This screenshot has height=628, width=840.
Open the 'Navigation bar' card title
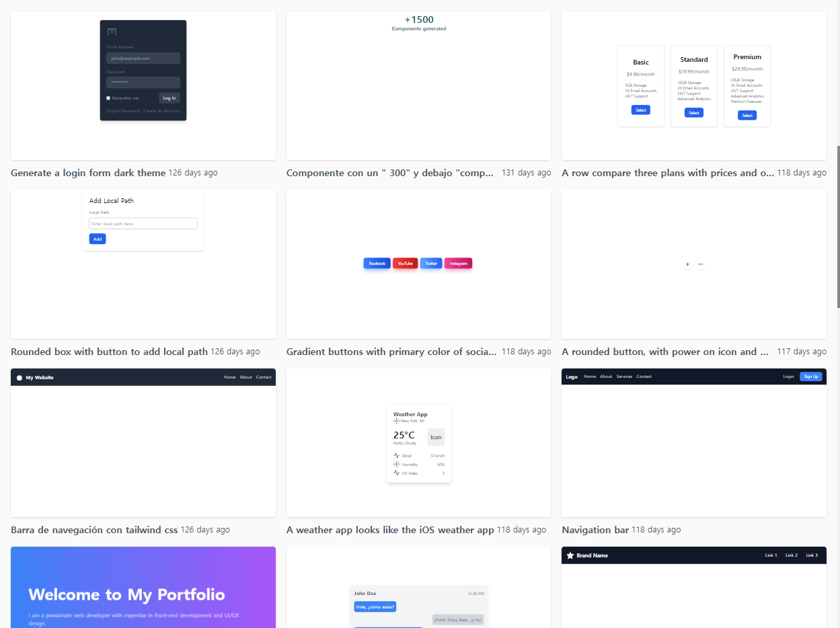(595, 530)
